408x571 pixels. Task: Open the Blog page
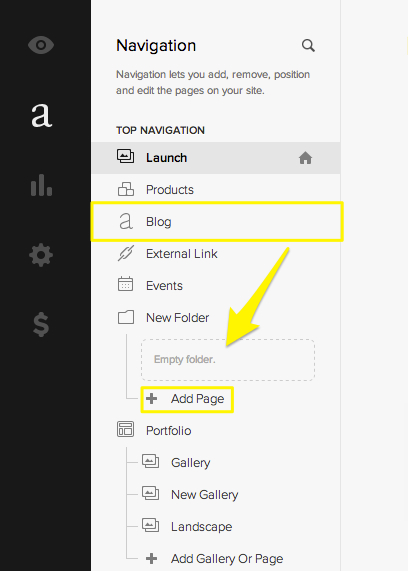[x=216, y=222]
